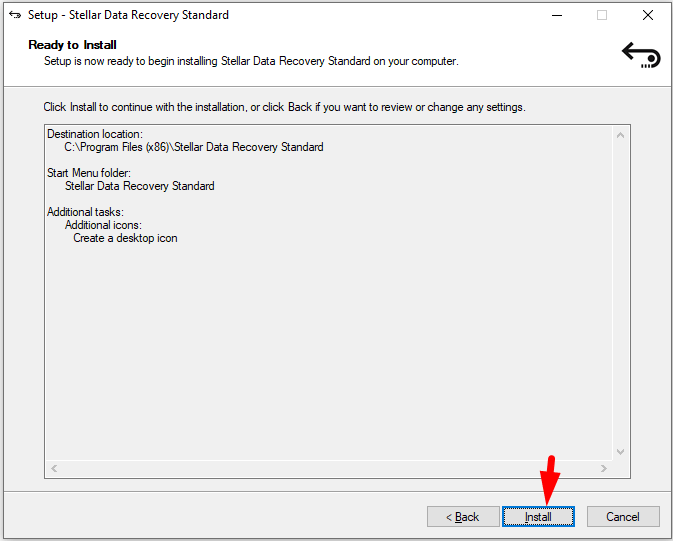The height and width of the screenshot is (541, 673).
Task: Click 'Stellar Data Recovery Standard' under Start Menu folder
Action: [x=140, y=186]
